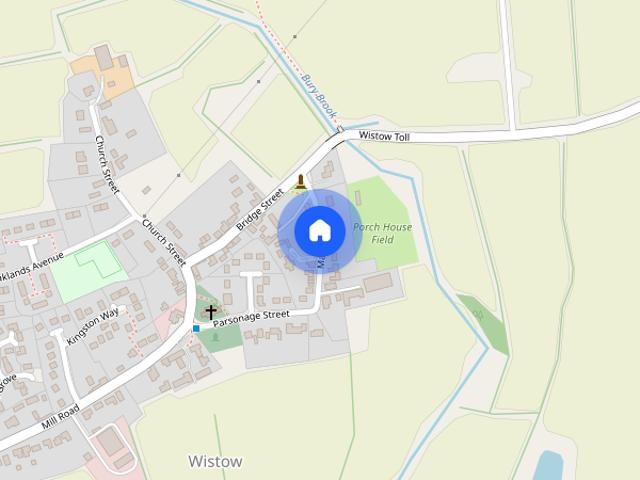The height and width of the screenshot is (480, 640).
Task: Click the blue pond in the corner
Action: coord(548,466)
